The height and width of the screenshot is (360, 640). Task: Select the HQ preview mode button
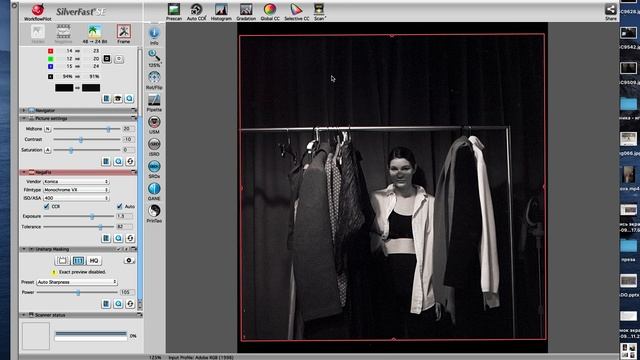click(x=93, y=260)
